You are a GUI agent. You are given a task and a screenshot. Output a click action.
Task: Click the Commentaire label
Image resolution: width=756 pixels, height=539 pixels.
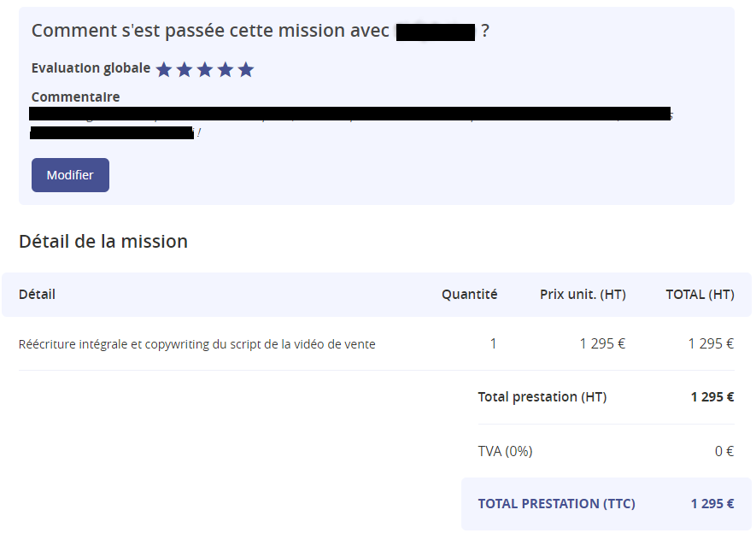pyautogui.click(x=75, y=97)
